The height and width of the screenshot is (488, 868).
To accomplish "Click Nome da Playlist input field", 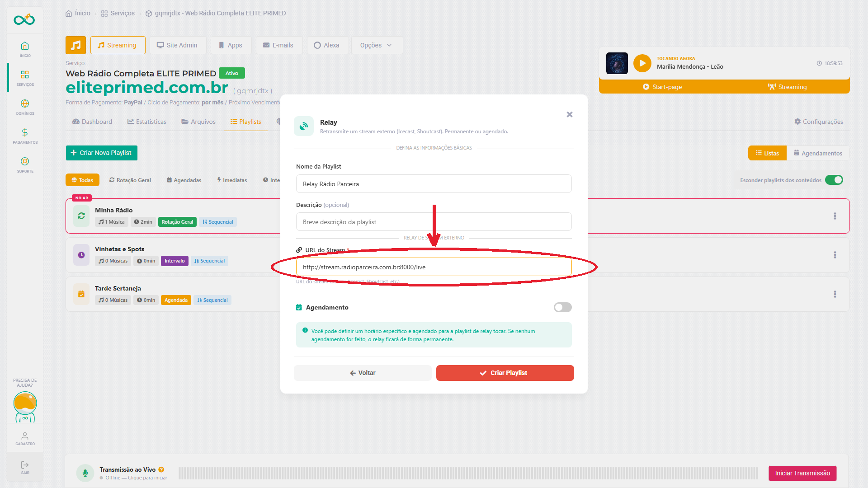I will coord(434,184).
